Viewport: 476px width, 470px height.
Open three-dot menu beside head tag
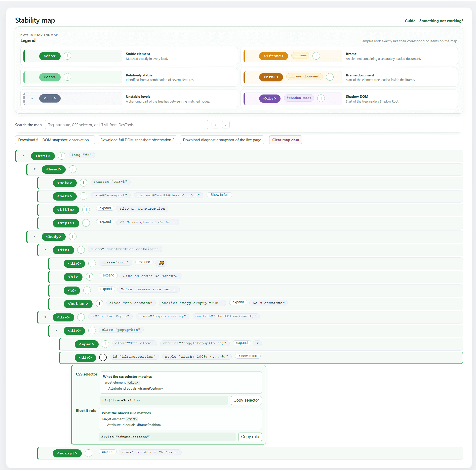pos(73,169)
